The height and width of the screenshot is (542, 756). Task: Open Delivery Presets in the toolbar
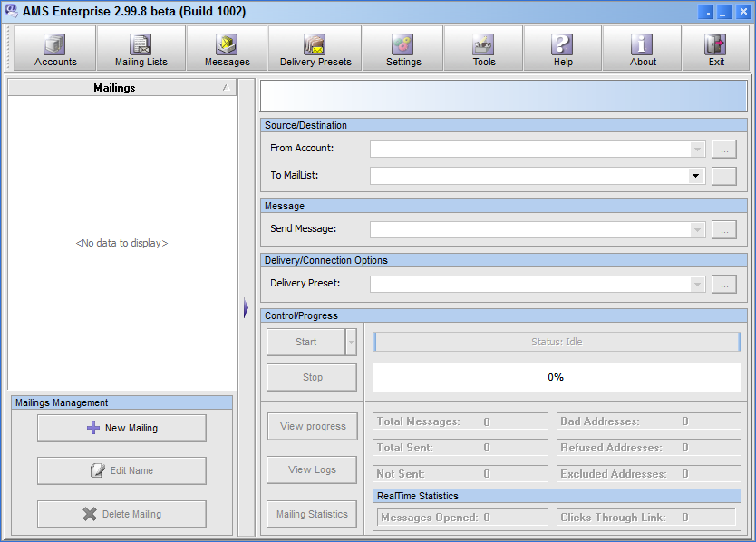point(315,49)
